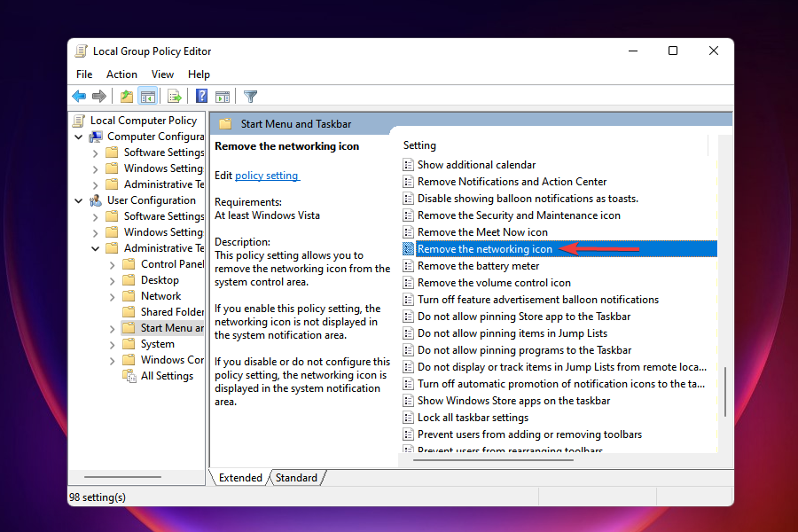Open the Action menu
The width and height of the screenshot is (798, 532).
click(x=121, y=74)
